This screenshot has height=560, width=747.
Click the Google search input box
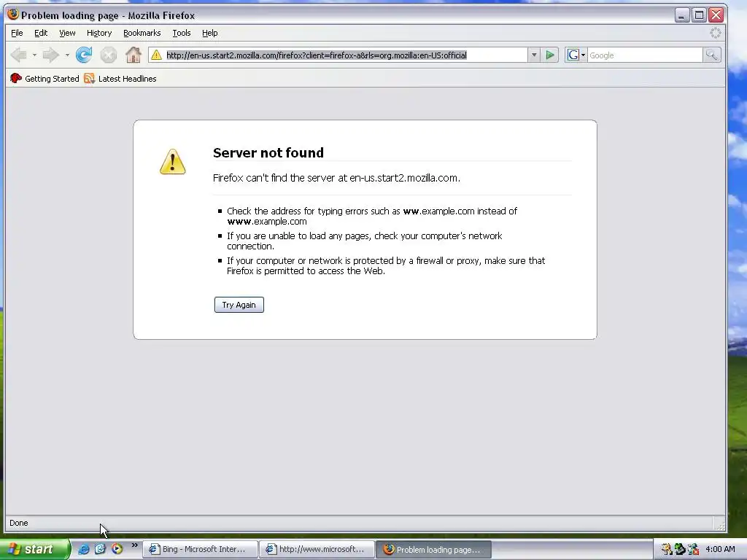point(645,55)
